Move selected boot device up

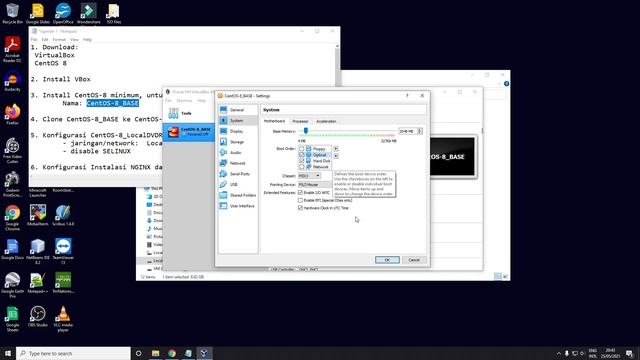[336, 149]
